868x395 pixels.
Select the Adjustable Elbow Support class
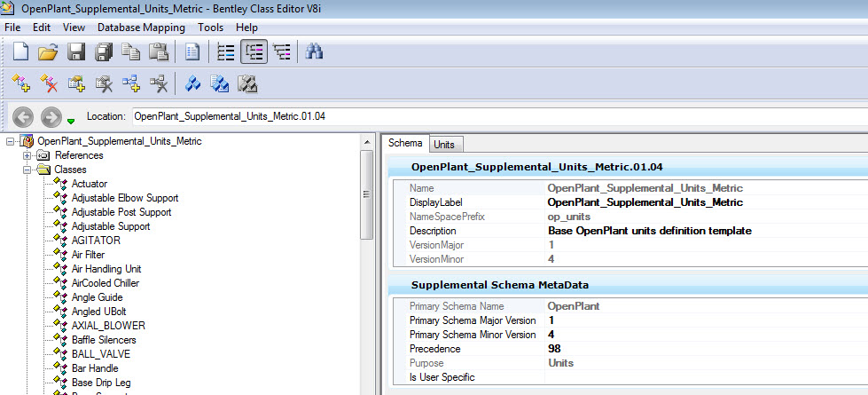tap(125, 198)
